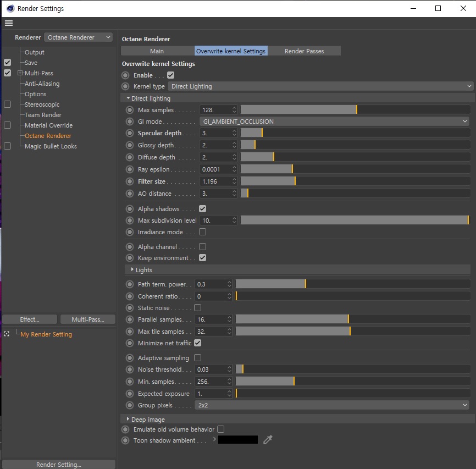Select Options in the settings tree
Image resolution: width=476 pixels, height=469 pixels.
coord(36,94)
